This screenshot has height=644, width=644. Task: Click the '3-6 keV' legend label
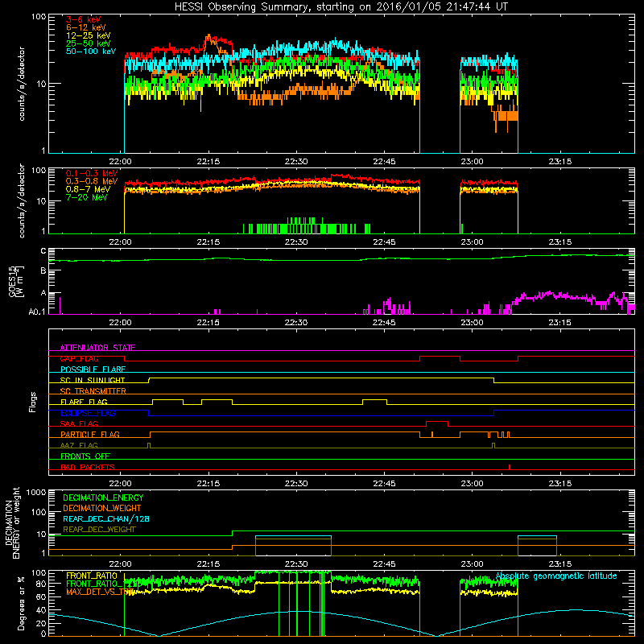coord(84,19)
